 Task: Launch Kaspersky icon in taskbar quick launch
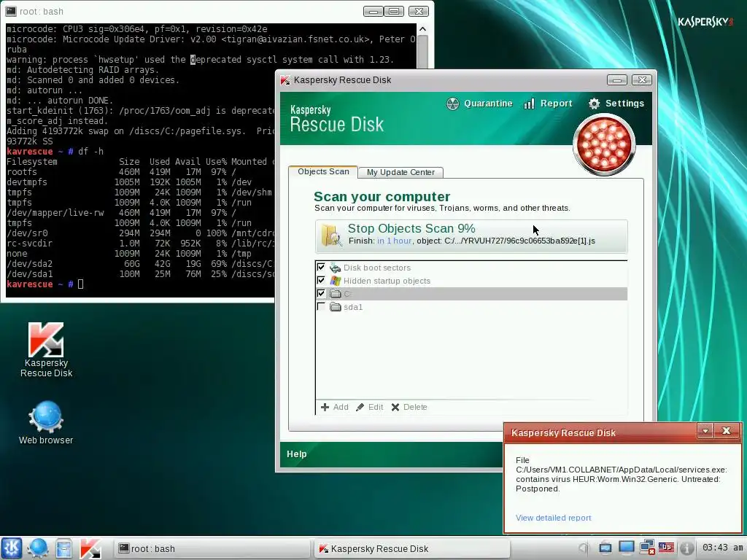click(x=90, y=548)
